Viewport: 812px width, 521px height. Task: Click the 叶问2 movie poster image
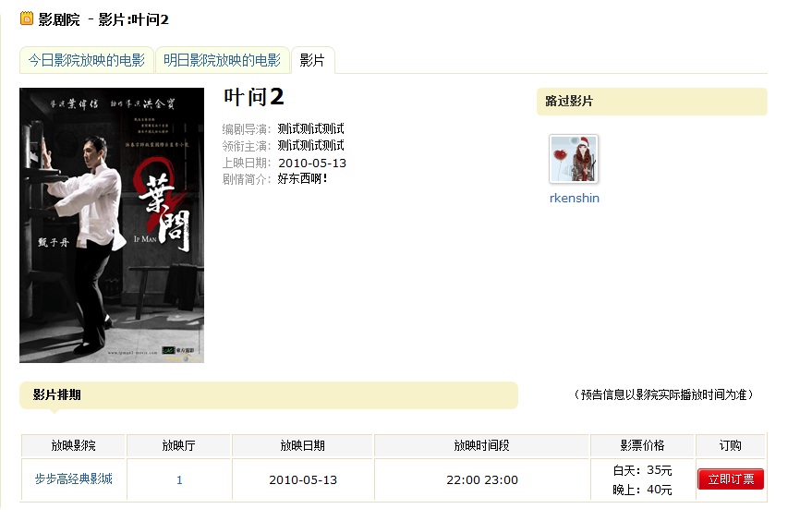click(112, 225)
